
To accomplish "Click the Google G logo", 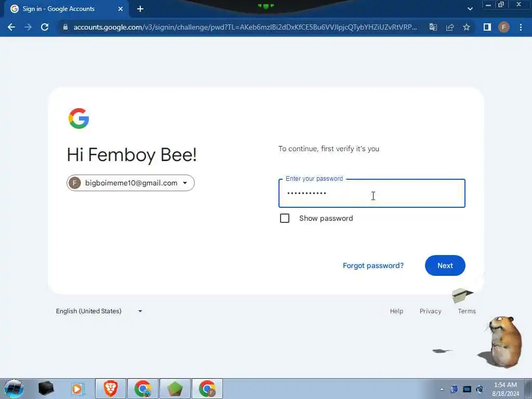I will pyautogui.click(x=79, y=118).
